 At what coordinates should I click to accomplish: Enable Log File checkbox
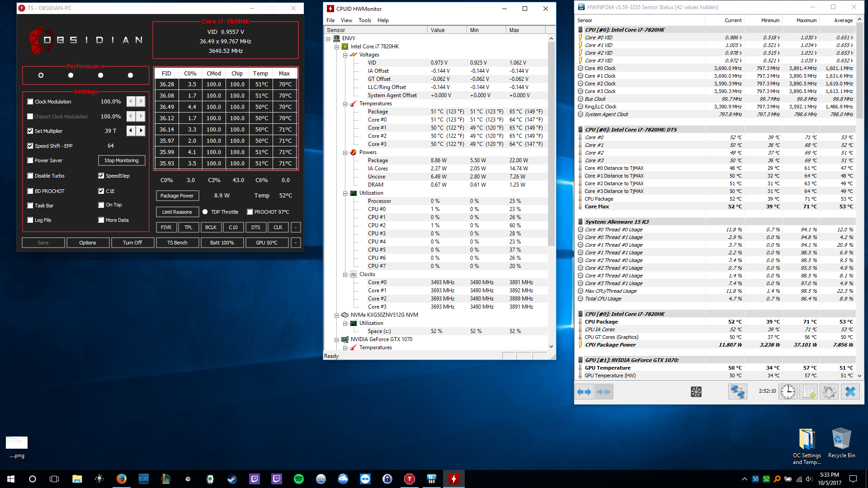point(30,220)
